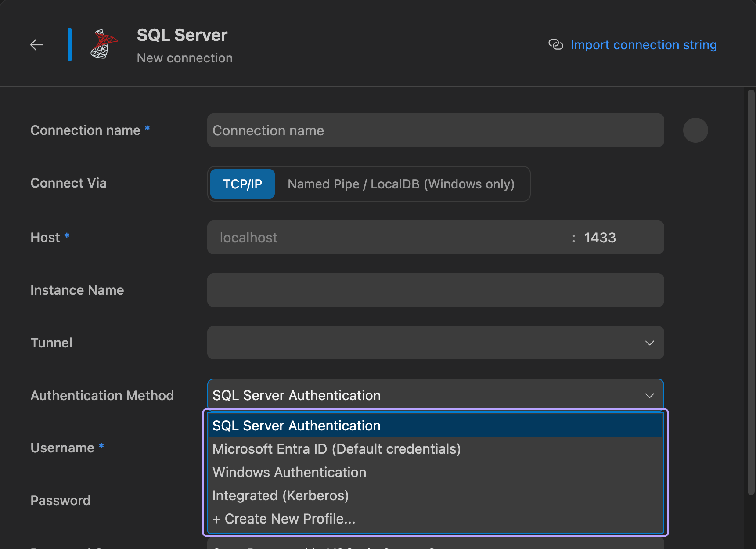Viewport: 756px width, 549px height.
Task: Choose + Create New Profile... entry
Action: (x=436, y=519)
